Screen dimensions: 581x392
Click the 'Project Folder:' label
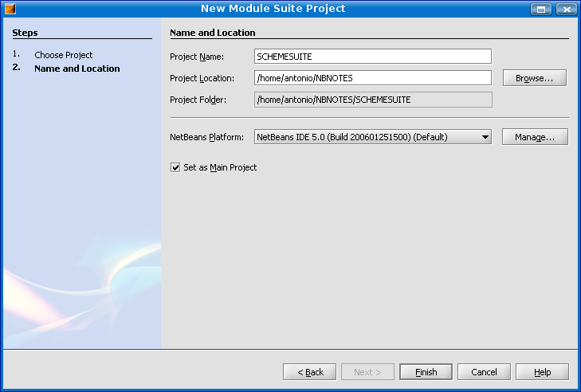(198, 100)
